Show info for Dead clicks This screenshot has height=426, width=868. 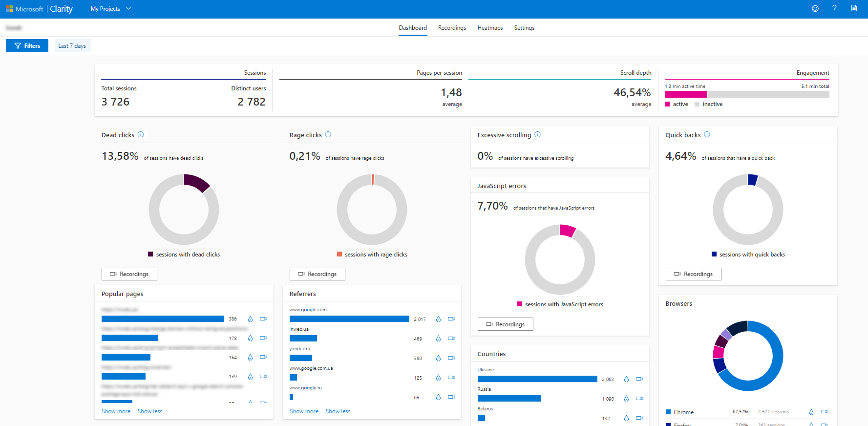[141, 134]
